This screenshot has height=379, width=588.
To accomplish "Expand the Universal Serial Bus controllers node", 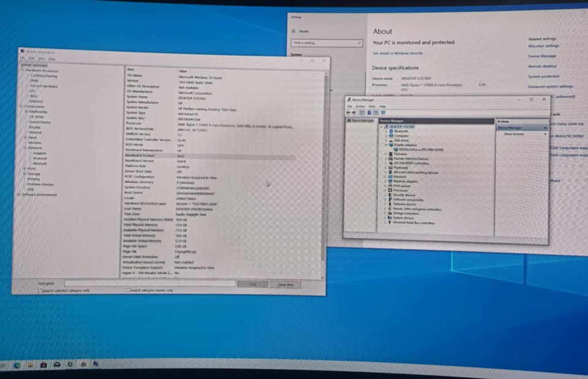I will pyautogui.click(x=385, y=223).
